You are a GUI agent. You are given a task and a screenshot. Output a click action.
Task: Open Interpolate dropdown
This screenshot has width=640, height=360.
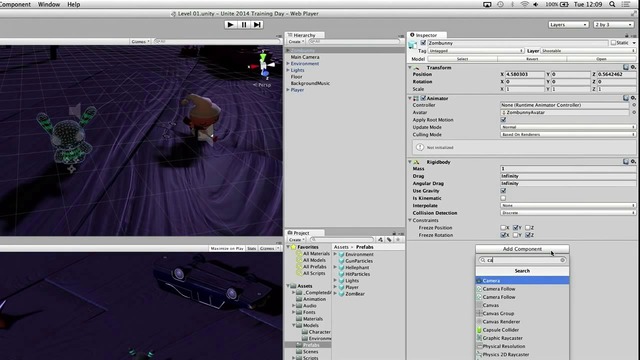point(568,205)
